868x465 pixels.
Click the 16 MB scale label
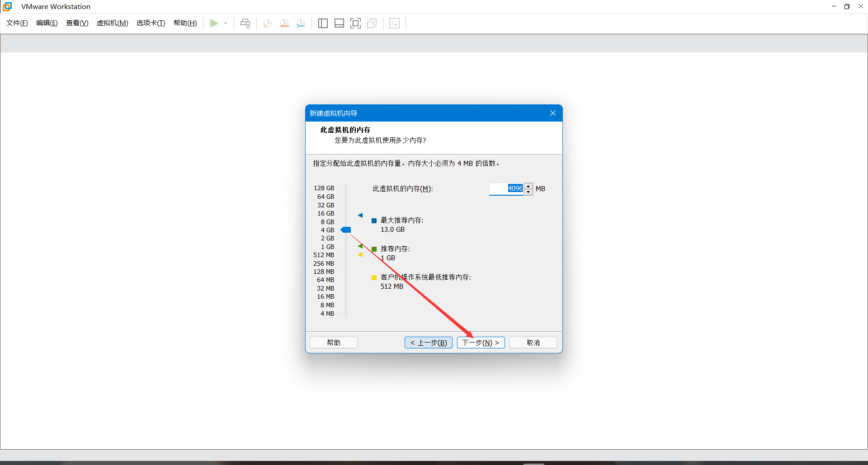click(325, 296)
